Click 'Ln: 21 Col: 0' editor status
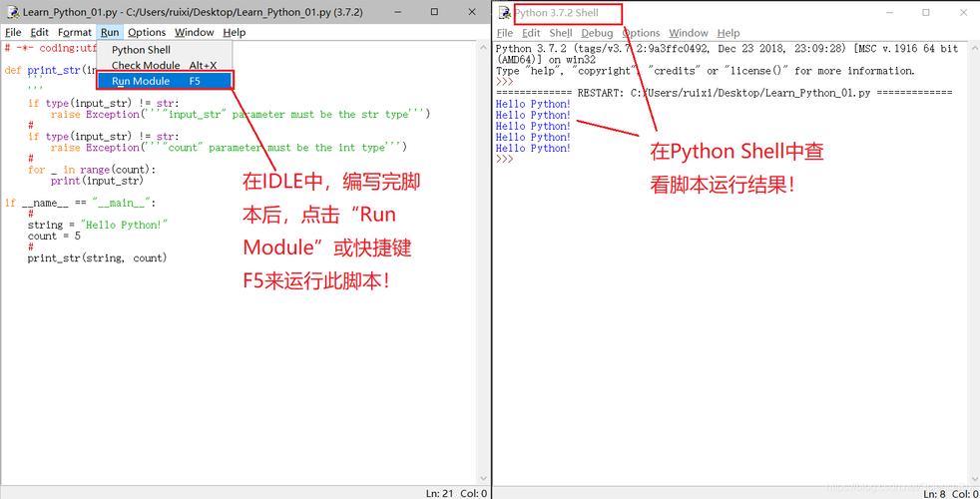980x499 pixels. tap(456, 493)
